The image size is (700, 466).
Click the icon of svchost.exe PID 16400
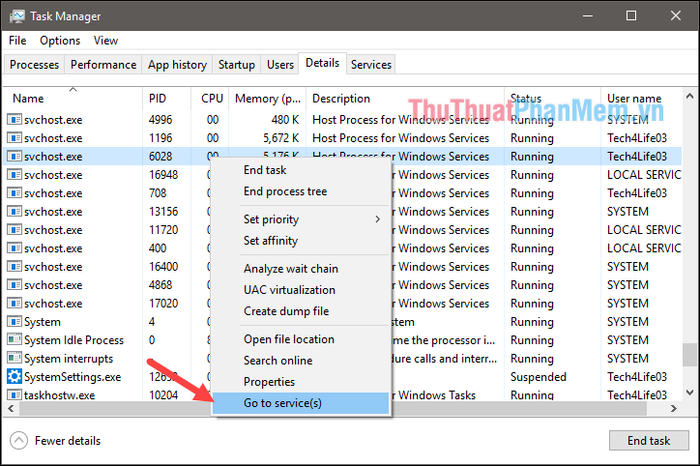click(14, 266)
